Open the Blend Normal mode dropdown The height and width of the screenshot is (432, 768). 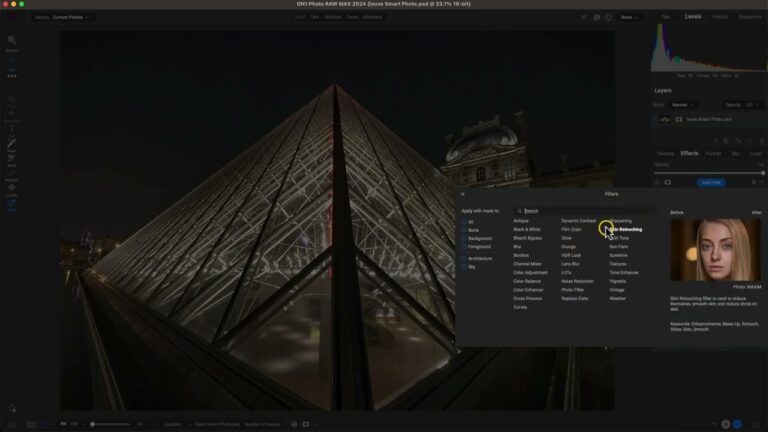pyautogui.click(x=682, y=105)
